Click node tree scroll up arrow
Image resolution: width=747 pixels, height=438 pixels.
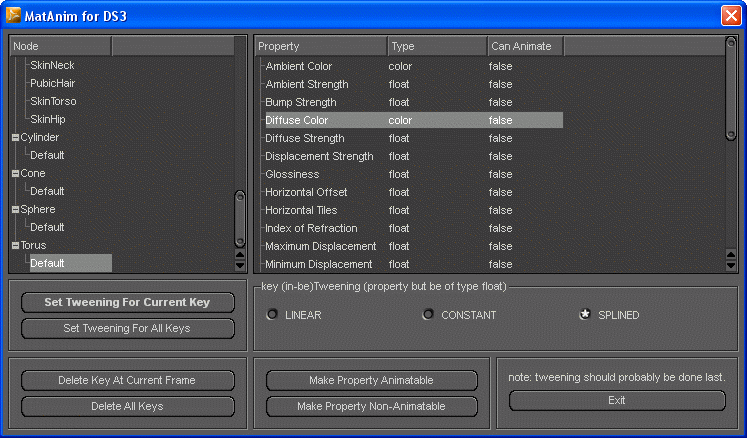pos(240,255)
